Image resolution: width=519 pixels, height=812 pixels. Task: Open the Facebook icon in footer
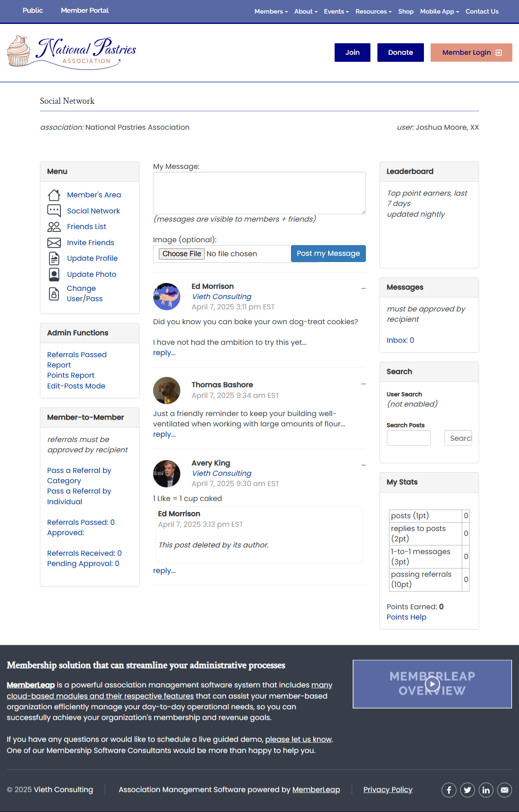[449, 790]
